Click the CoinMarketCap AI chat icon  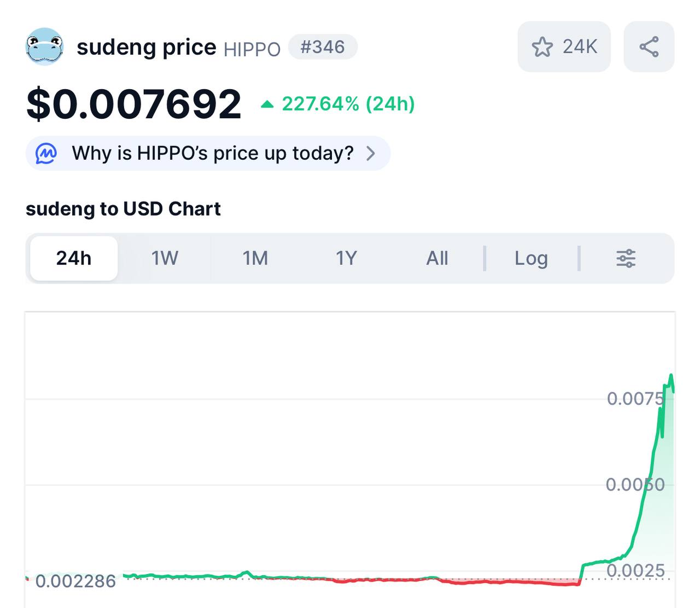[46, 153]
